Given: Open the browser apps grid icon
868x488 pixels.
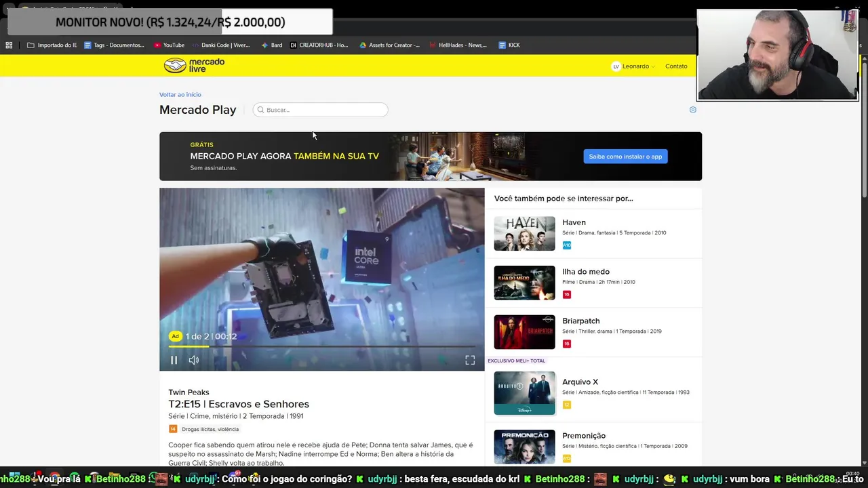Looking at the screenshot, I should click(x=9, y=45).
